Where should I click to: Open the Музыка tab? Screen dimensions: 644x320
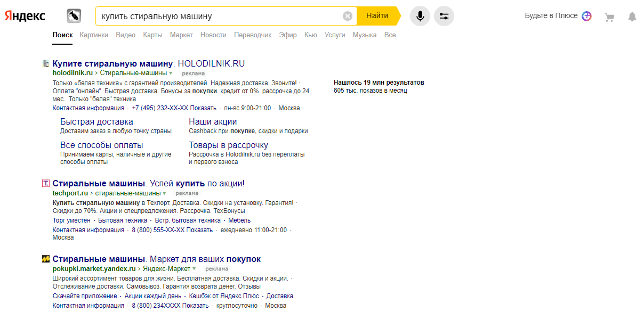tap(365, 35)
